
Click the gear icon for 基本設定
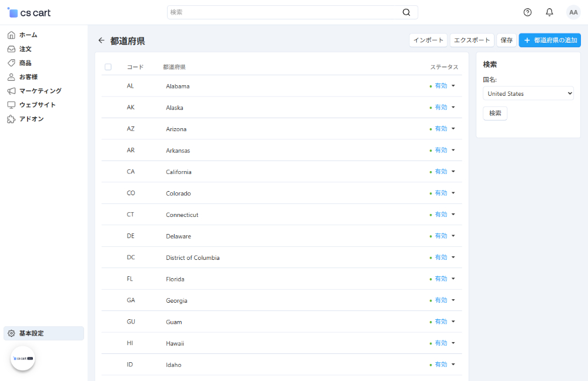click(x=11, y=333)
